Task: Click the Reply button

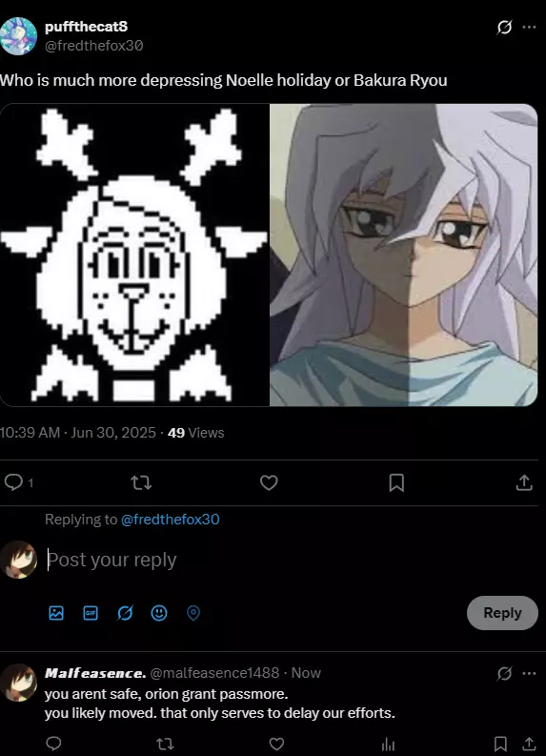Action: (x=502, y=613)
